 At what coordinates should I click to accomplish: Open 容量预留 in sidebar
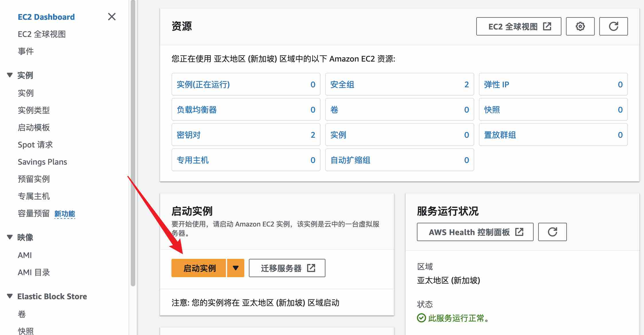(x=34, y=213)
